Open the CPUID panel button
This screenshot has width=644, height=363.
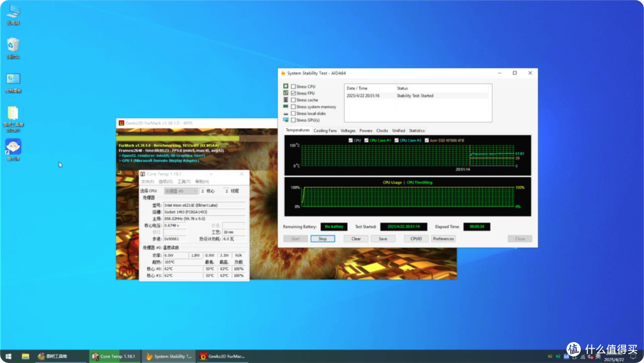pos(416,239)
